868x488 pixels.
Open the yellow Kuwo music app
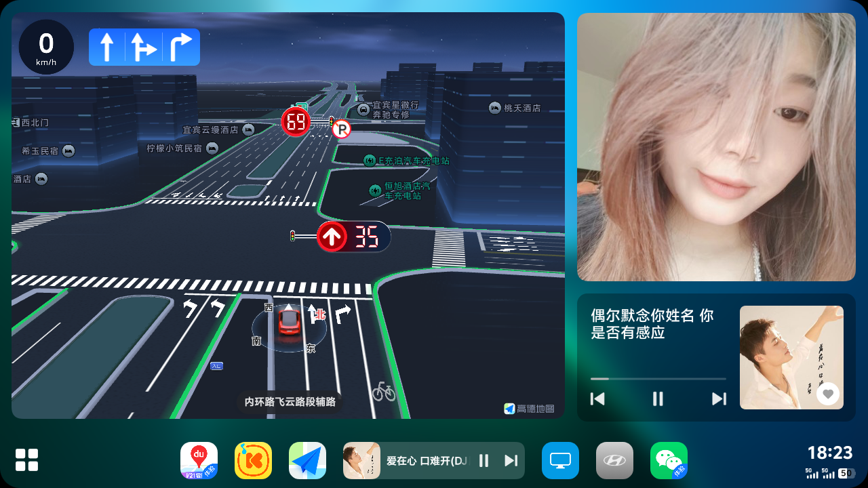(x=253, y=460)
